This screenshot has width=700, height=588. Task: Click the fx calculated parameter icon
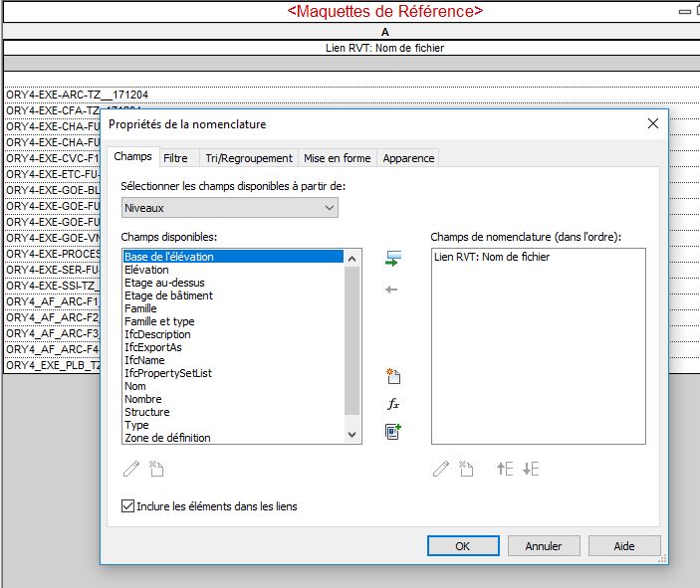[x=392, y=404]
